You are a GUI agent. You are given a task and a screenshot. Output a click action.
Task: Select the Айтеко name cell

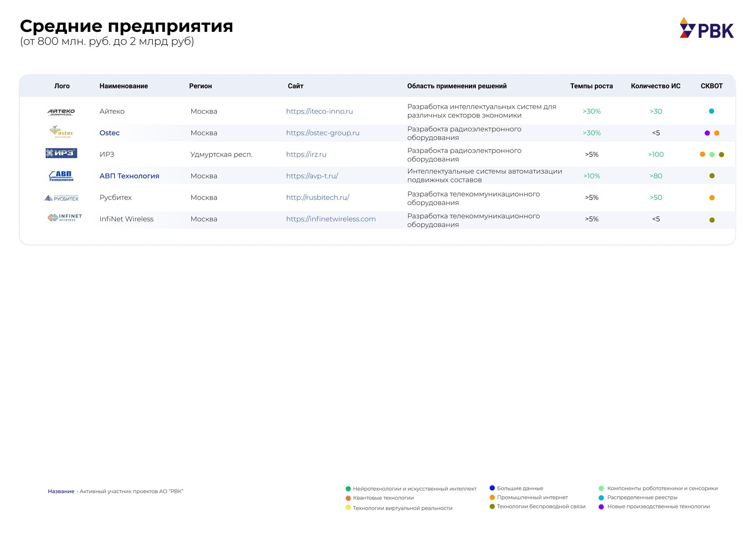pos(112,111)
